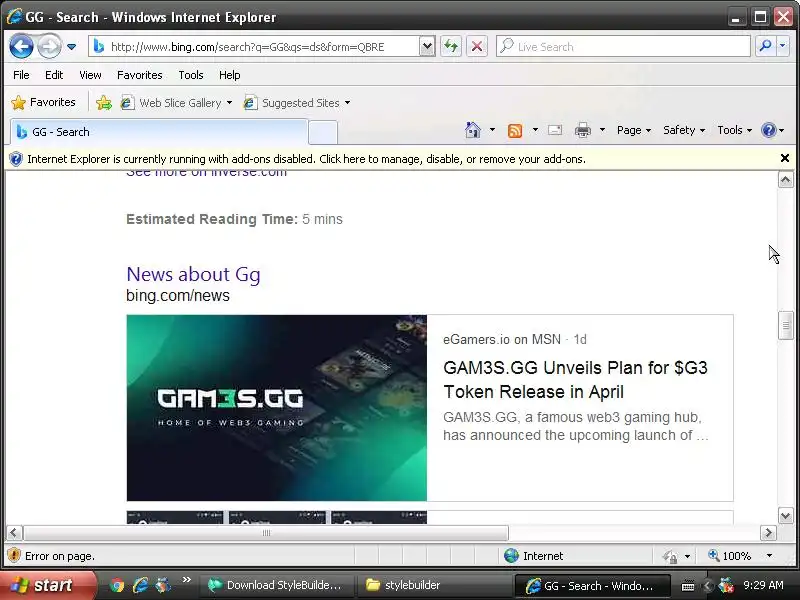
Task: Switch to stylebuilder folder taskbar button
Action: (x=434, y=585)
